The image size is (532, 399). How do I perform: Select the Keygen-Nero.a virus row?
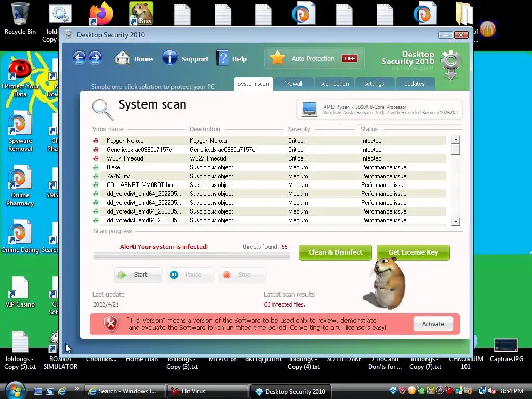click(269, 140)
